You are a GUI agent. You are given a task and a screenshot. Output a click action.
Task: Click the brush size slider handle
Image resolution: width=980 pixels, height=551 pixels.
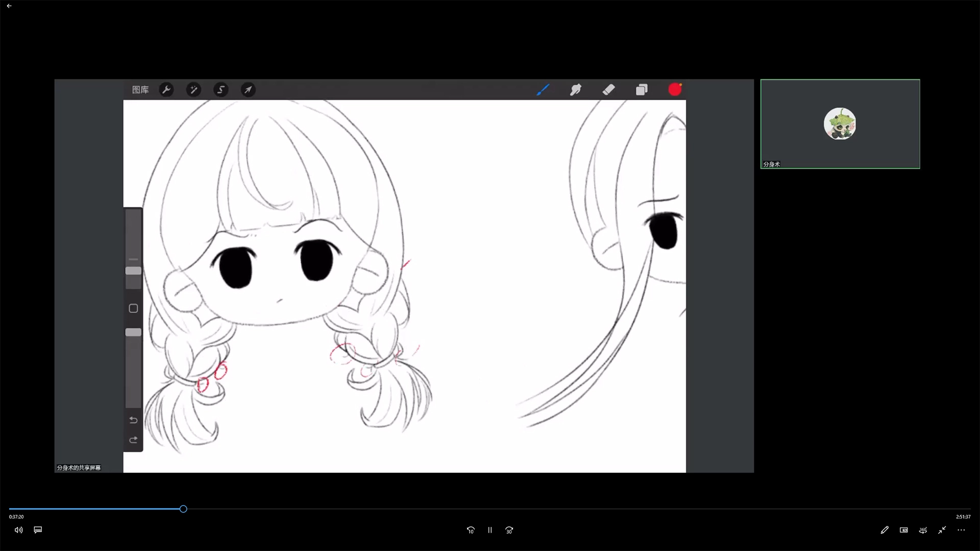[133, 271]
